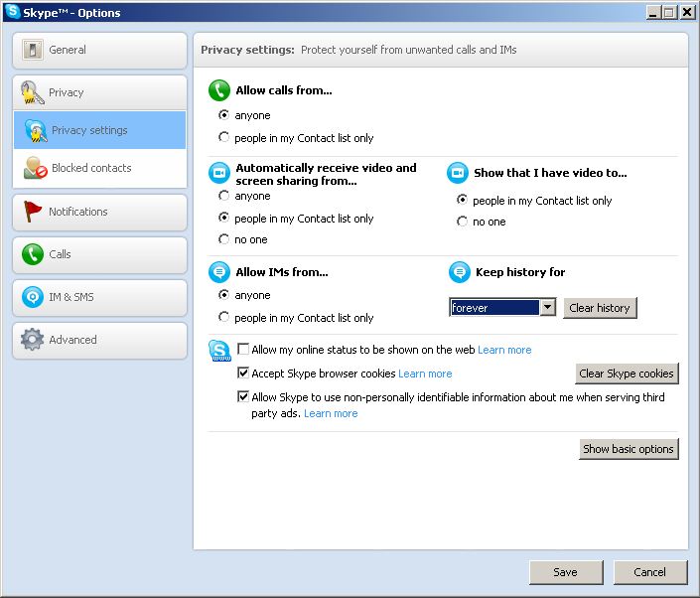Enable showing my online status on the web
Screen dimensions: 700x598
coord(243,350)
